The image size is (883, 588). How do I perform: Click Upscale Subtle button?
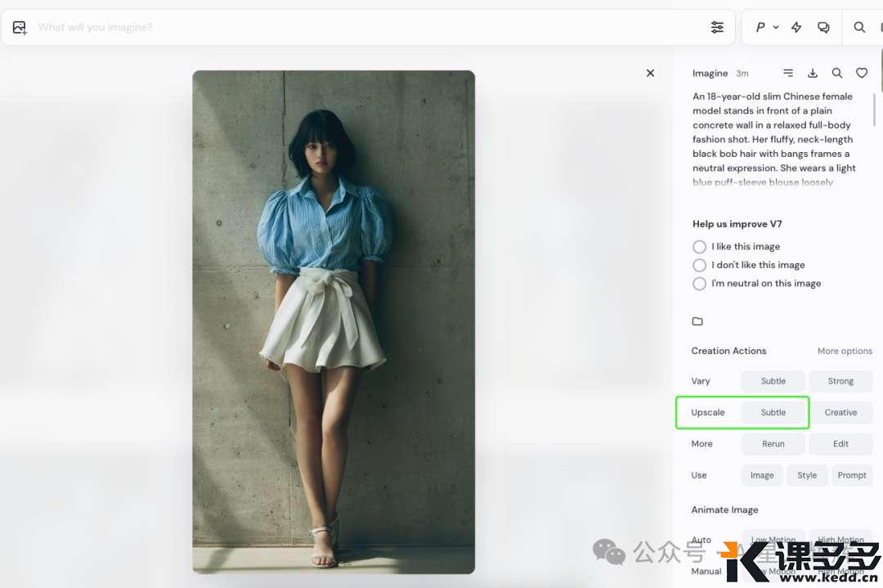773,413
